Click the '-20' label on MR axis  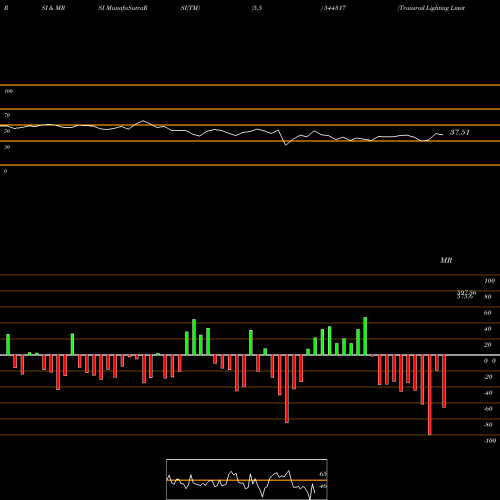pos(488,377)
